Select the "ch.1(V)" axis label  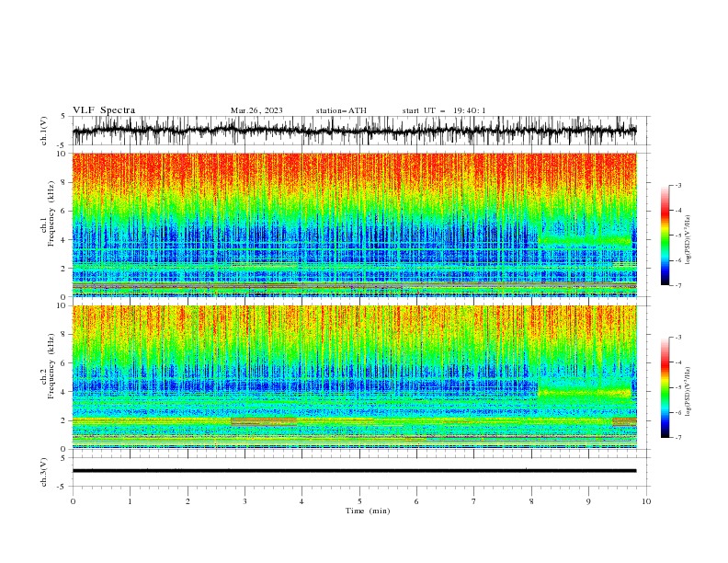(44, 131)
